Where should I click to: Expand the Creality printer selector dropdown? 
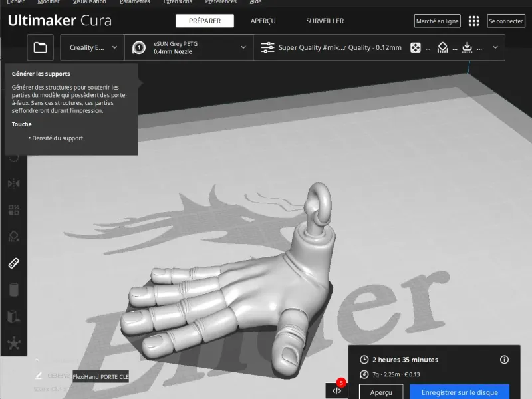(x=92, y=47)
